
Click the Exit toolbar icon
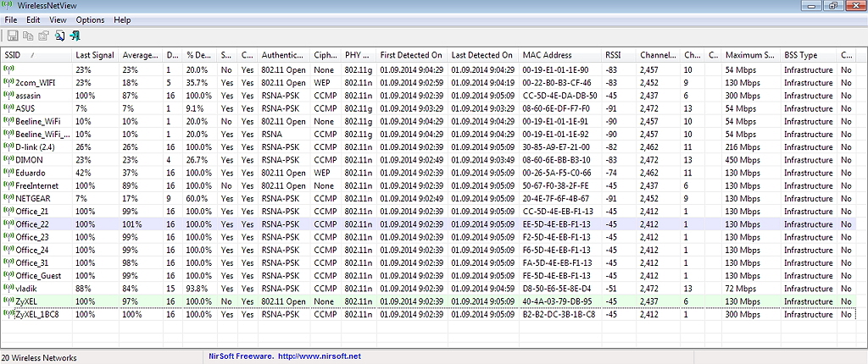[x=75, y=36]
